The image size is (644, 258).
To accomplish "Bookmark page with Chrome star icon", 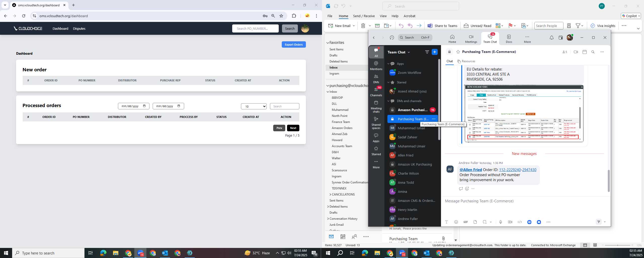I will click(x=281, y=16).
